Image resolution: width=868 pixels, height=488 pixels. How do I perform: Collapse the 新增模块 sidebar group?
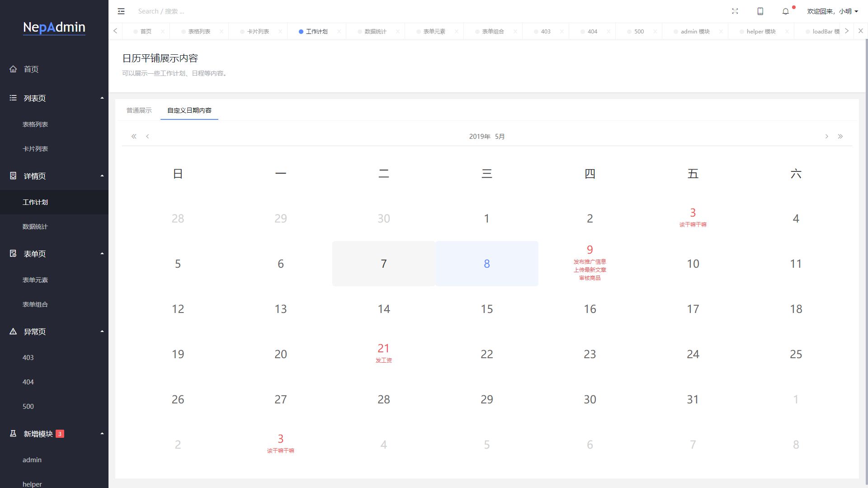[54, 434]
